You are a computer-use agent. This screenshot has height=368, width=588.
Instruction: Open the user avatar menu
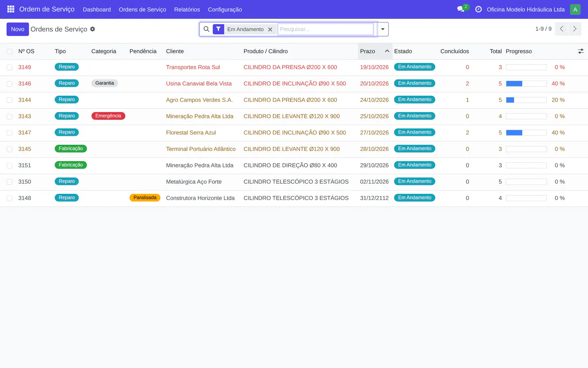coord(575,9)
